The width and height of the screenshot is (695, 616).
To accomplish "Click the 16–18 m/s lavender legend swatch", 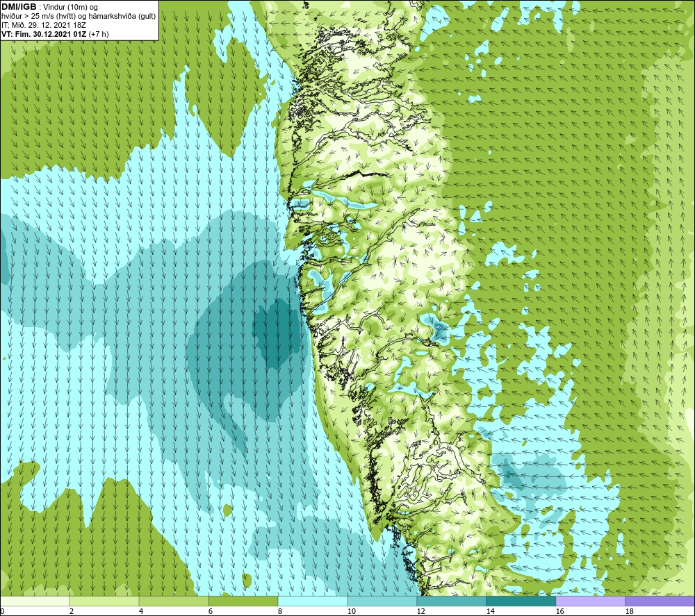I will pyautogui.click(x=590, y=601).
